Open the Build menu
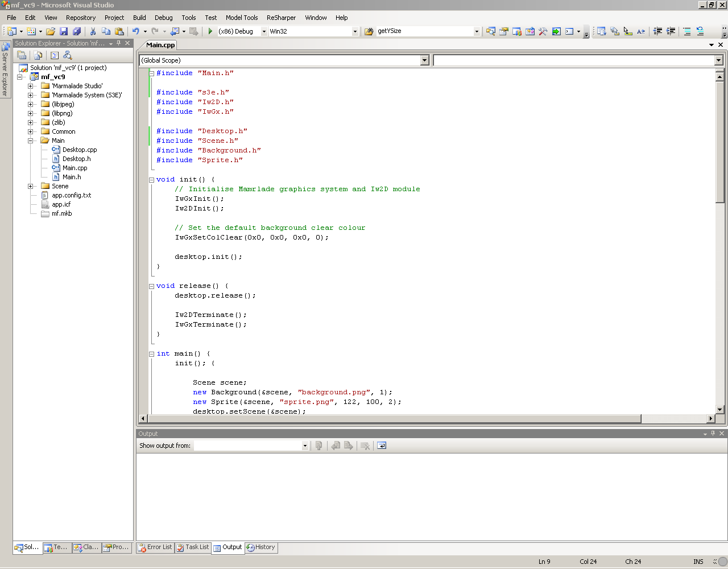Image resolution: width=728 pixels, height=569 pixels. (x=139, y=18)
